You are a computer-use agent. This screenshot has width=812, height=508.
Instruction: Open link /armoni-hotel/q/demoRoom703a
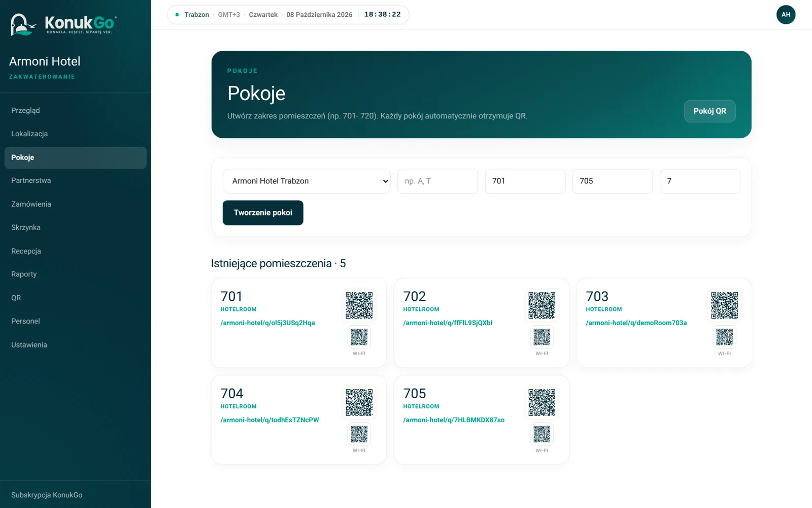[636, 323]
